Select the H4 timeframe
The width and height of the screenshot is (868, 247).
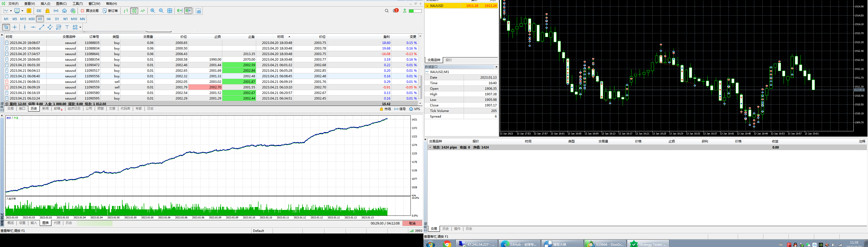(x=48, y=19)
